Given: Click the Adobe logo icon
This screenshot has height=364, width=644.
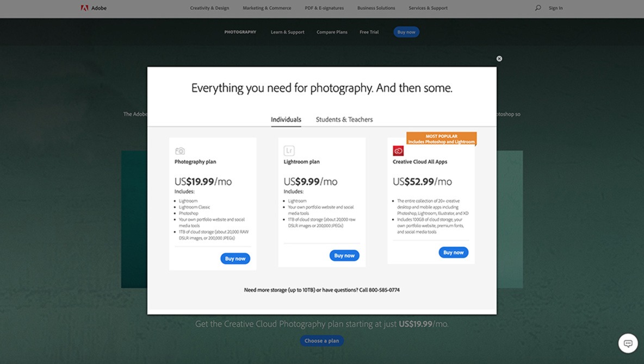Looking at the screenshot, I should point(84,8).
